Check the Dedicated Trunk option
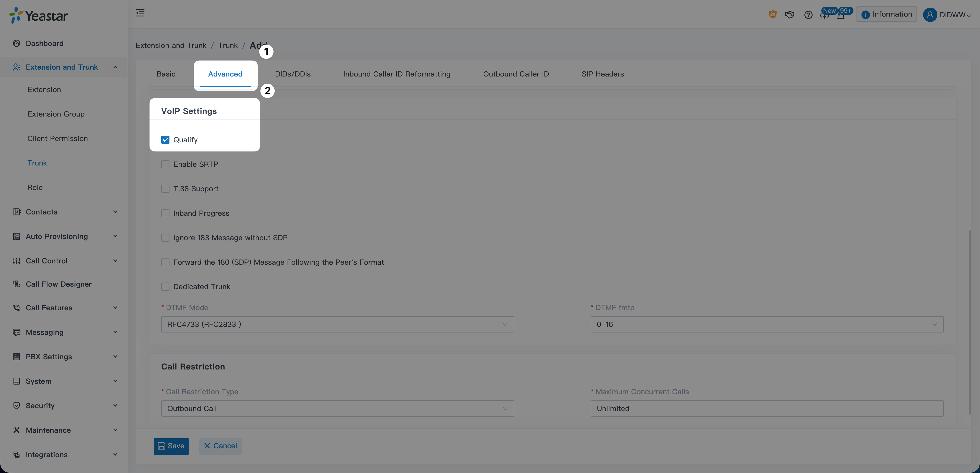Screen dimensions: 980x473 click(x=165, y=287)
